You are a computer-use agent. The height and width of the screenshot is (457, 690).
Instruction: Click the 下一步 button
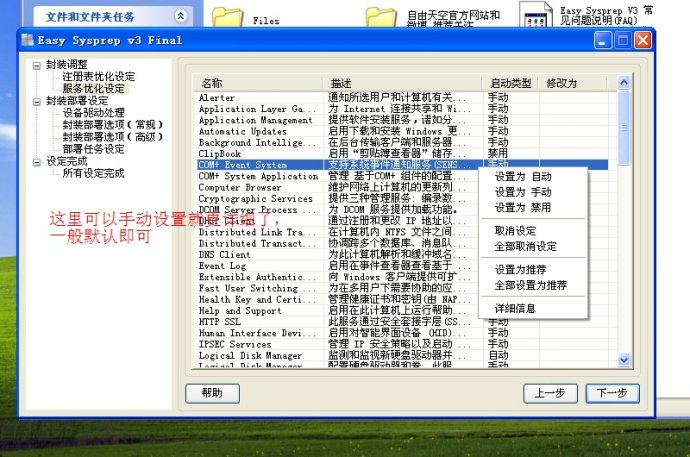tap(612, 393)
